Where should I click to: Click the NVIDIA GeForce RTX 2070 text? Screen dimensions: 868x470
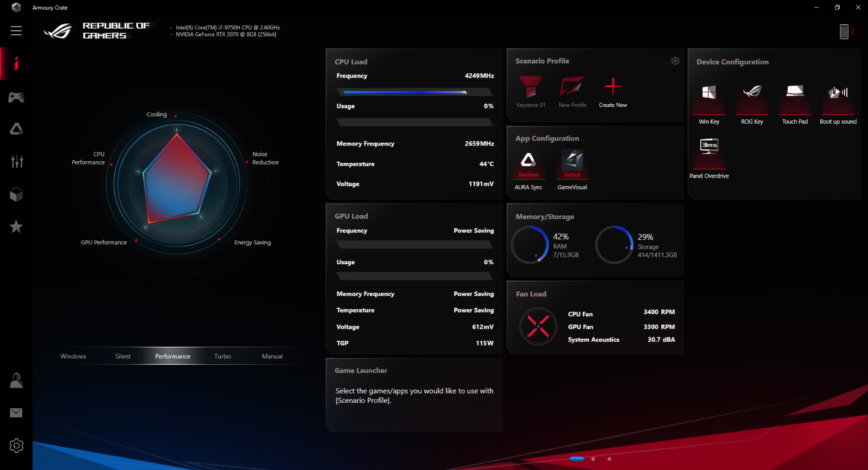click(226, 34)
